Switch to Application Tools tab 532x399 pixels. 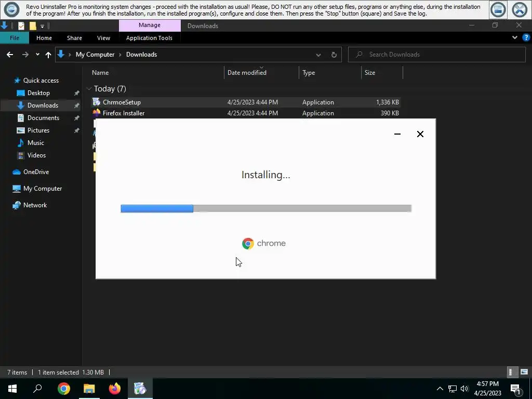pos(149,37)
